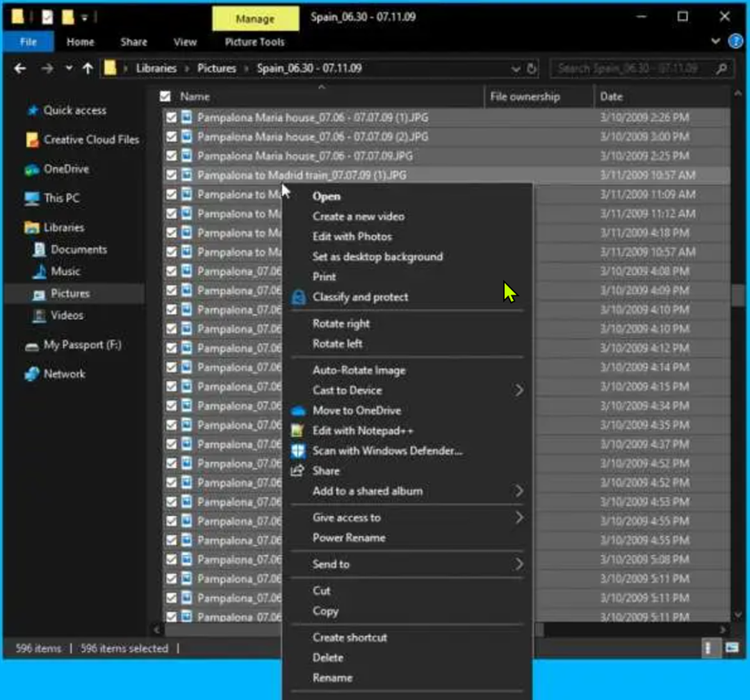
Task: Open the File ribbon button
Action: [x=28, y=42]
